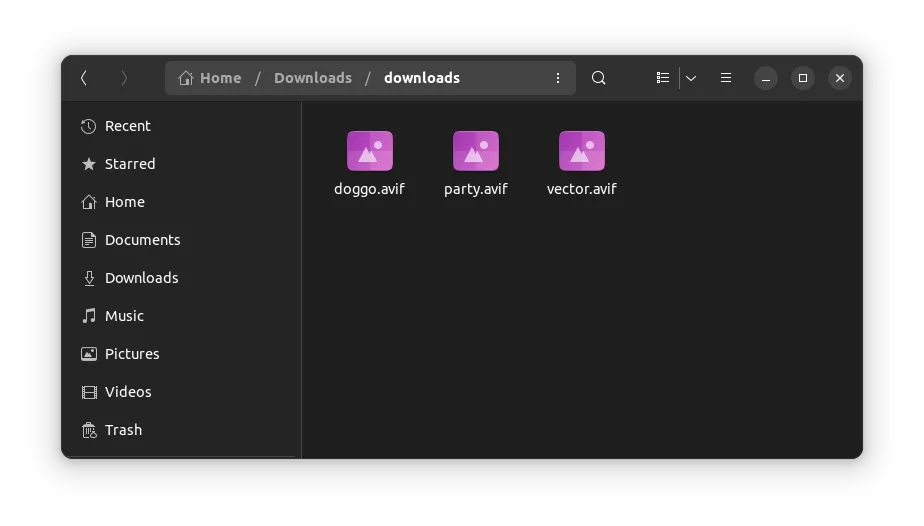Click the Home sidebar icon

pyautogui.click(x=89, y=202)
